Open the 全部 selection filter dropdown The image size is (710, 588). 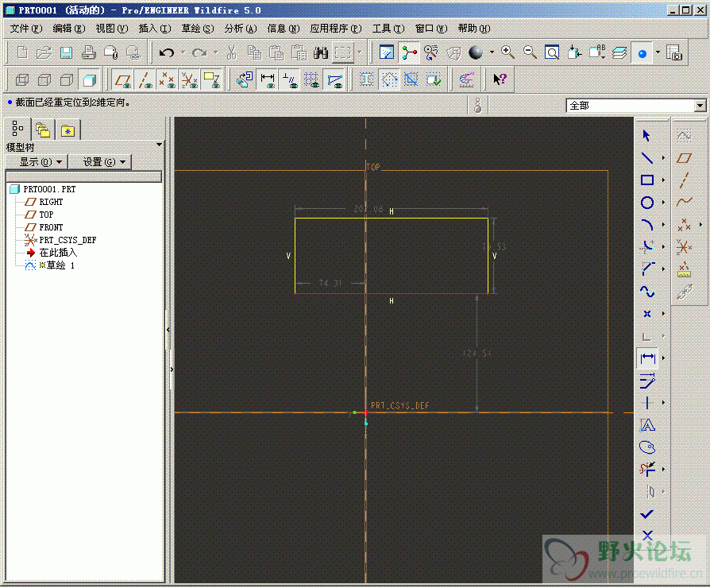pos(700,106)
